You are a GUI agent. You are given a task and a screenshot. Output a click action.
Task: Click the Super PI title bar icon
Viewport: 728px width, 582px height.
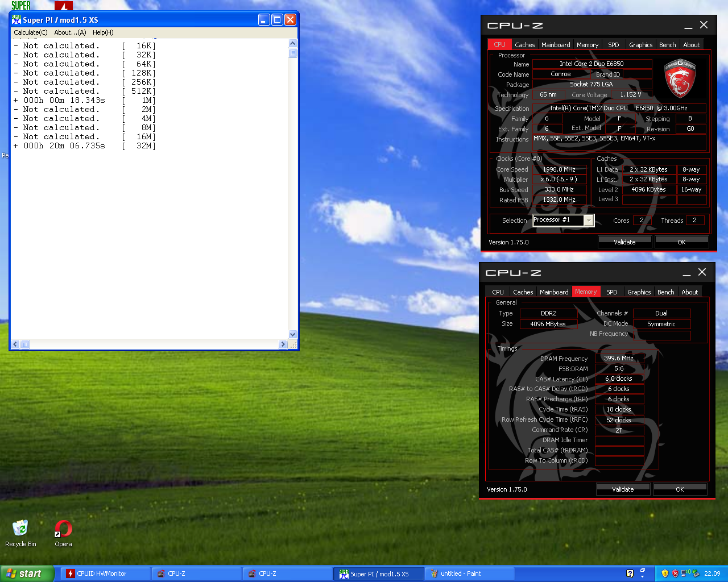16,20
